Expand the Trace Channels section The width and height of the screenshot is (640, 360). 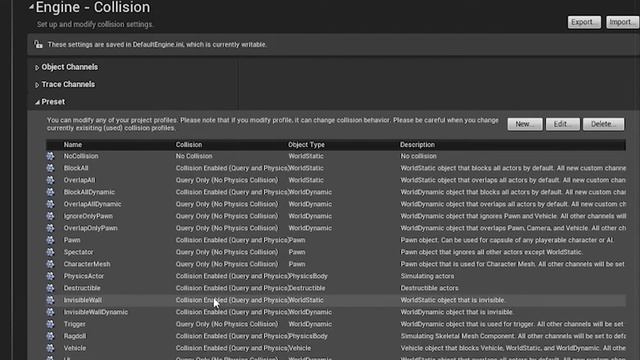(x=36, y=85)
